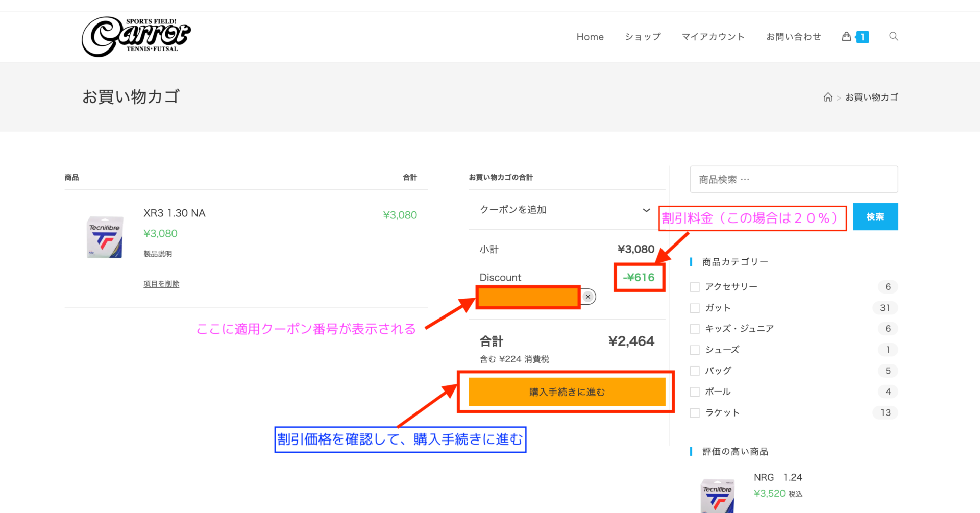Open the XR3 1.30 NA product thumbnail
Screen dimensions: 980x513
(x=105, y=238)
